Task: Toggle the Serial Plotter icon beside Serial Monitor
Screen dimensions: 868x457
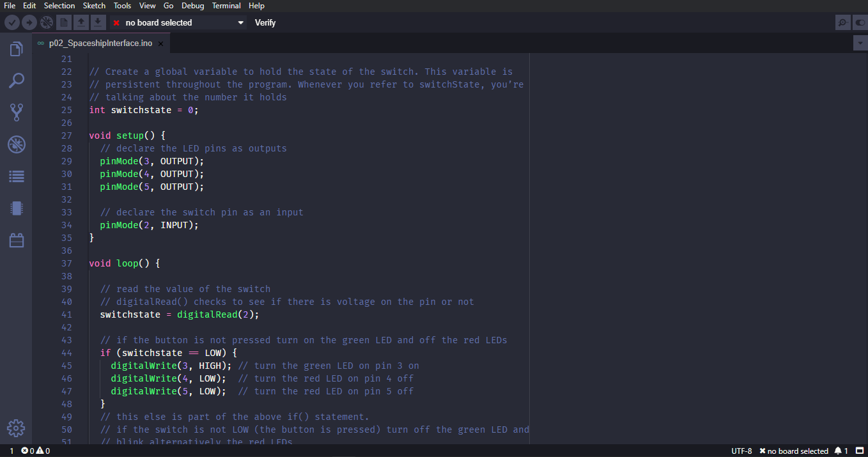Action: point(842,22)
